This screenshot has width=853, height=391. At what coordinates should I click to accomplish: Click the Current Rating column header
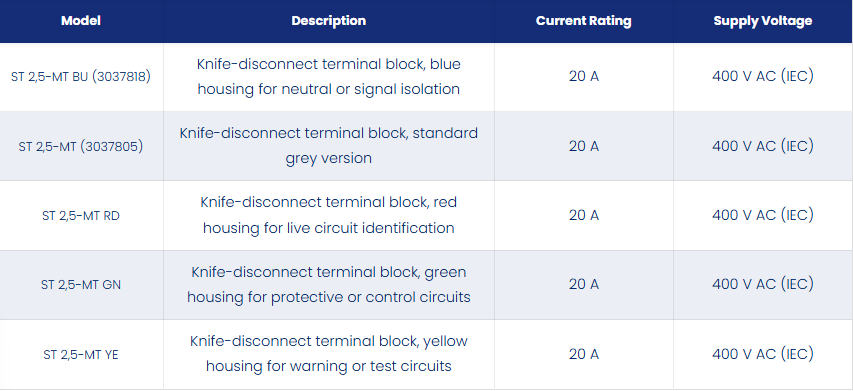pos(584,21)
